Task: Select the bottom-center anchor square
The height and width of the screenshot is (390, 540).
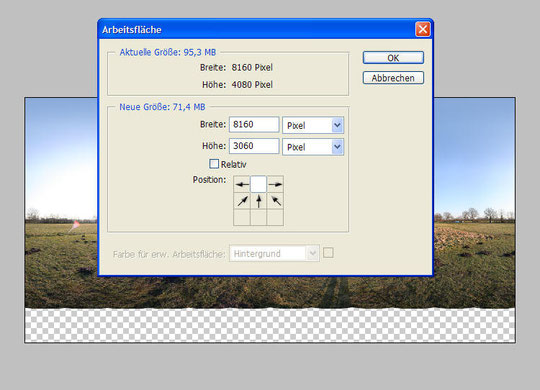Action: 259,217
